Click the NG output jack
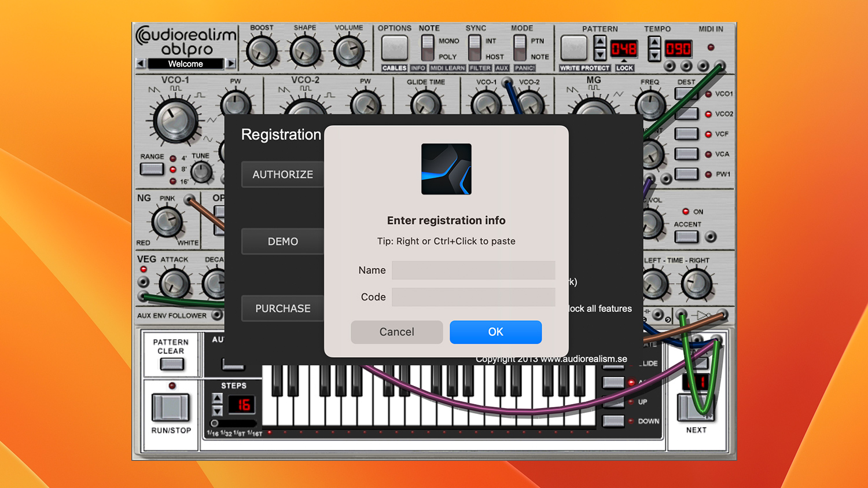This screenshot has width=868, height=488. (x=189, y=200)
